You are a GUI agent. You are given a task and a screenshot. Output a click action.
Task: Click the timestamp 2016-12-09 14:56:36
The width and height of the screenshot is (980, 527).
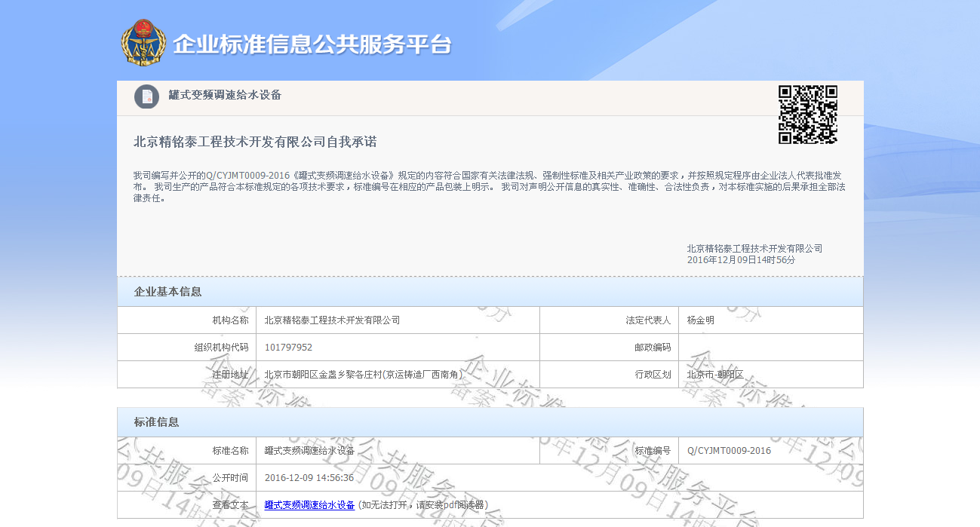[x=309, y=478]
